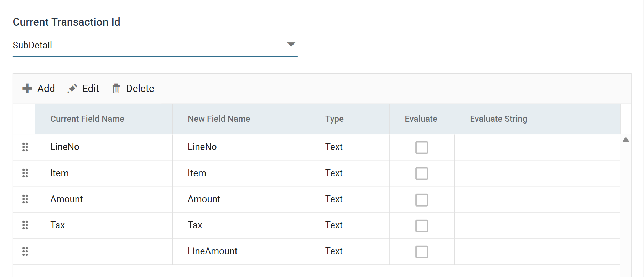Image resolution: width=644 pixels, height=277 pixels.
Task: Open the Current Transaction Id dropdown arrow
Action: tap(291, 45)
